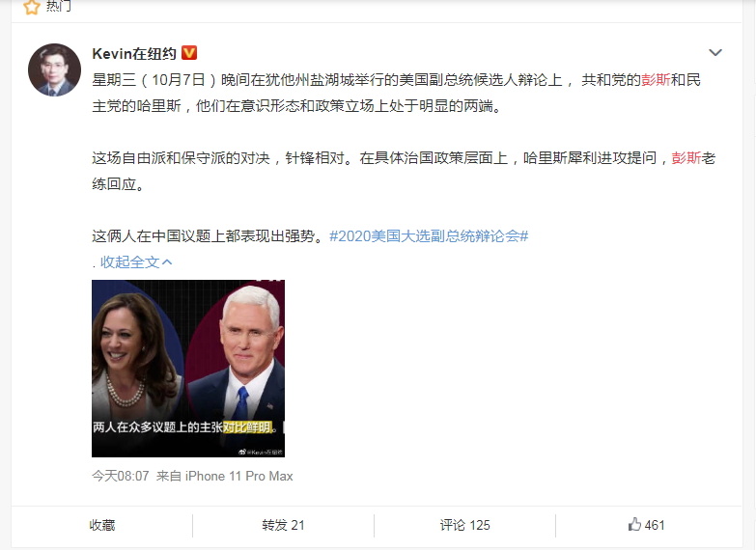756x550 pixels.
Task: Expand the post options chevron menu
Action: coord(715,52)
